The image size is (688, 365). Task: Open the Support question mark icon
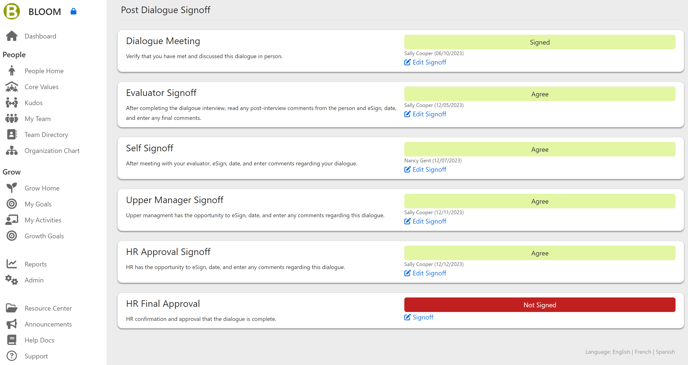point(11,356)
